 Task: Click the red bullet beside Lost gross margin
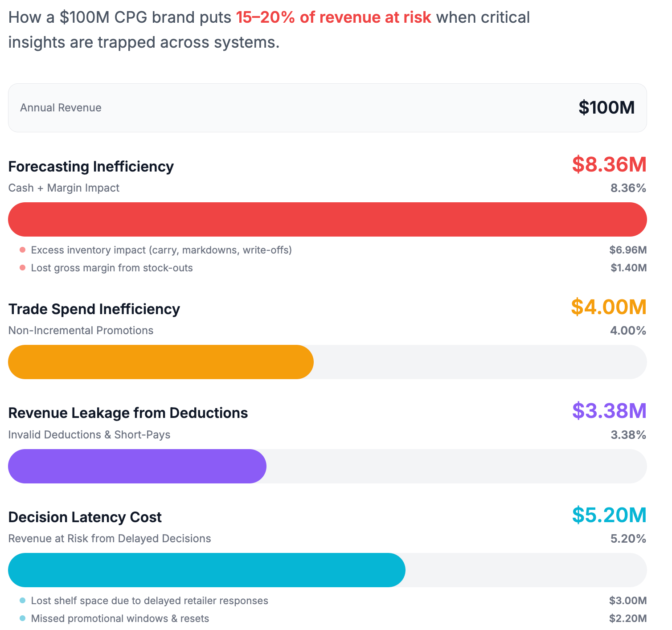point(22,268)
